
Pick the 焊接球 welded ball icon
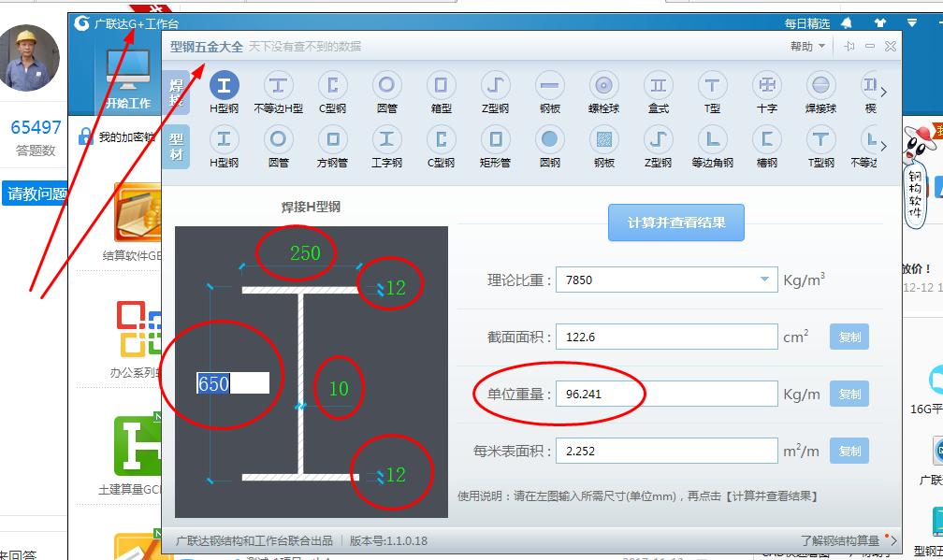[821, 85]
